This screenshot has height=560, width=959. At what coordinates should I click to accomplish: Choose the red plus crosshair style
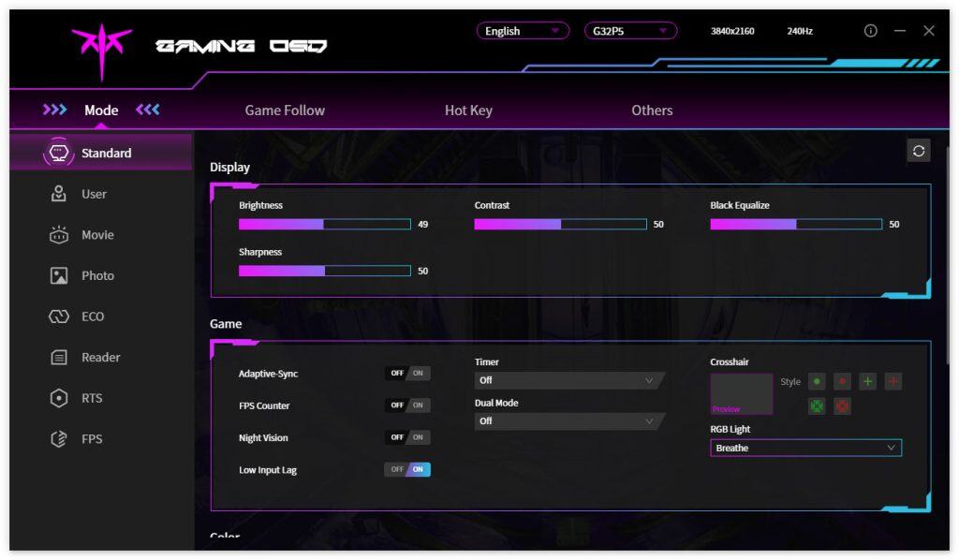point(893,382)
